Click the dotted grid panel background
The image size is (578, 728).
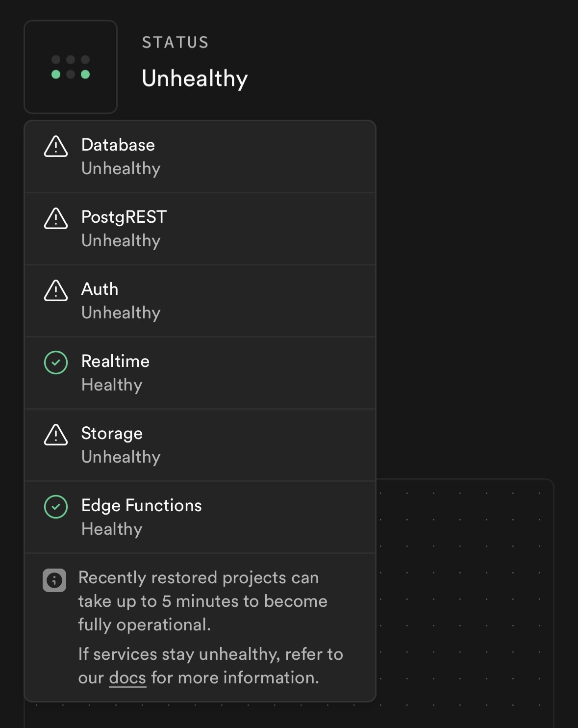[x=466, y=589]
